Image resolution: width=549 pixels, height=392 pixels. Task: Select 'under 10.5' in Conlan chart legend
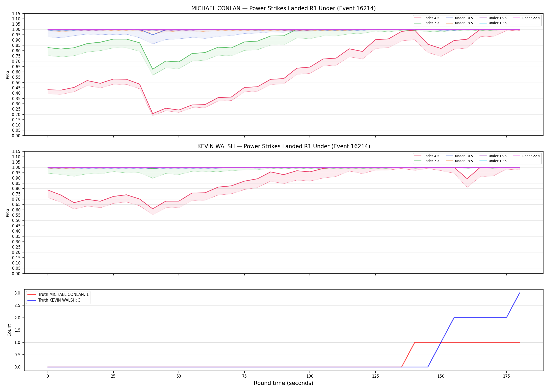tap(459, 18)
